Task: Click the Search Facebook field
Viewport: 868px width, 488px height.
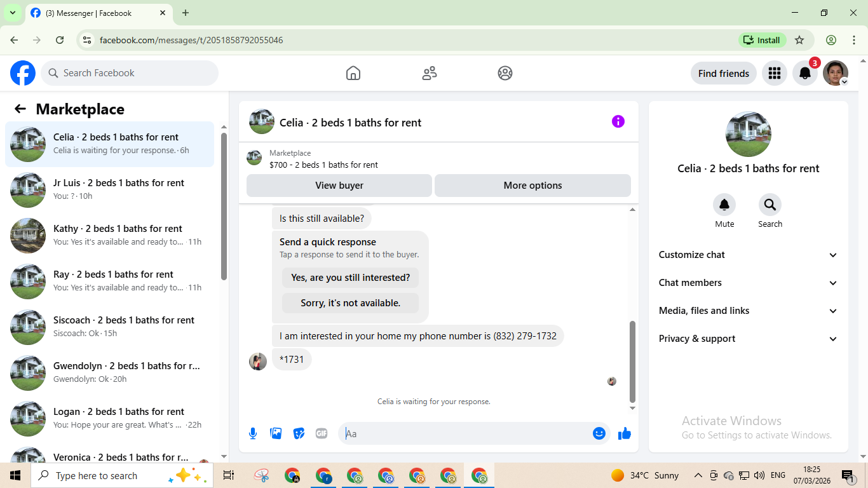Action: (130, 73)
